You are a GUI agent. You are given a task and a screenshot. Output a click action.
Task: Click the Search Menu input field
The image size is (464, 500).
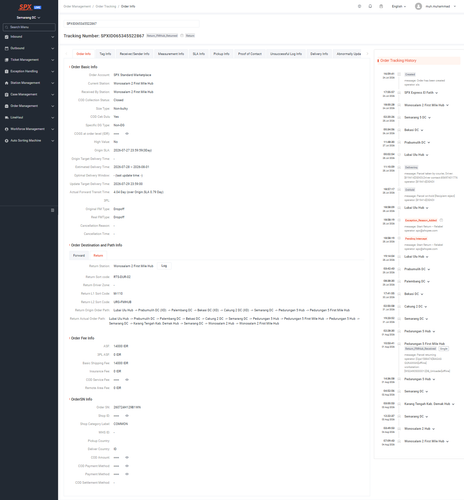coord(29,27)
